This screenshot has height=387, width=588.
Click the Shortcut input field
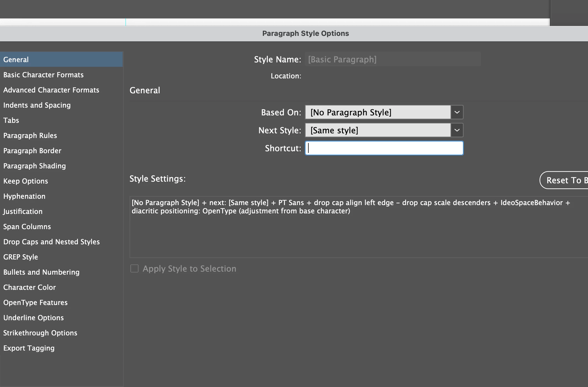tap(384, 148)
